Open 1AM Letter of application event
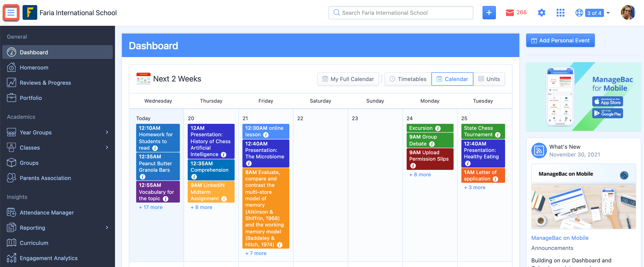The width and height of the screenshot is (644, 267). click(x=483, y=175)
